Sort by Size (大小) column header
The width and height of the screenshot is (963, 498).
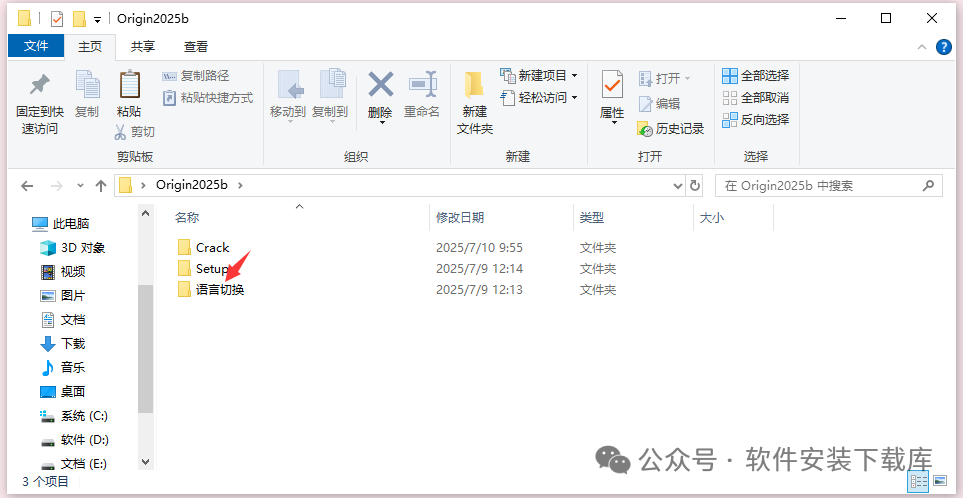point(712,217)
